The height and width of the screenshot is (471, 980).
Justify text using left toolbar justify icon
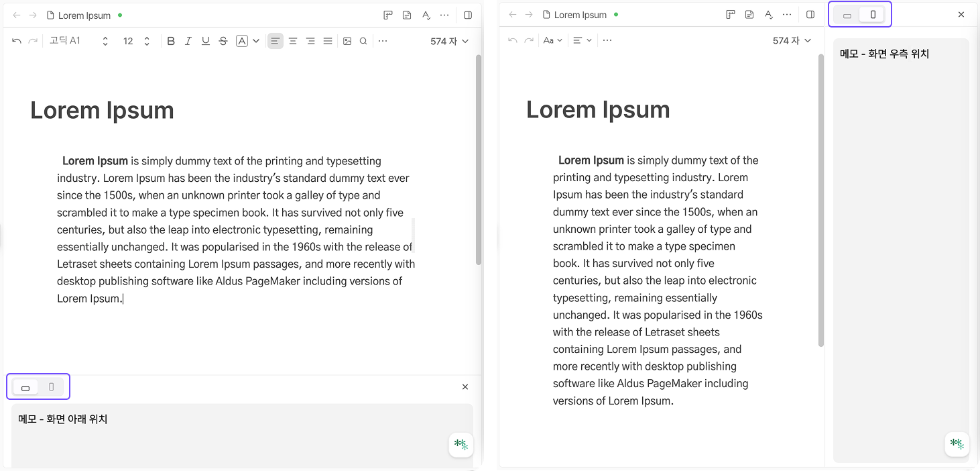(x=328, y=41)
